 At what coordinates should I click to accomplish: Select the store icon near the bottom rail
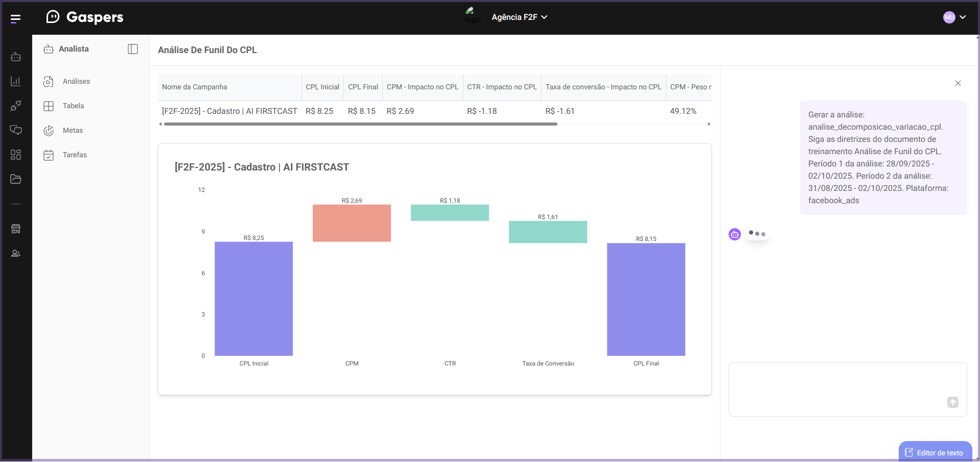point(16,229)
